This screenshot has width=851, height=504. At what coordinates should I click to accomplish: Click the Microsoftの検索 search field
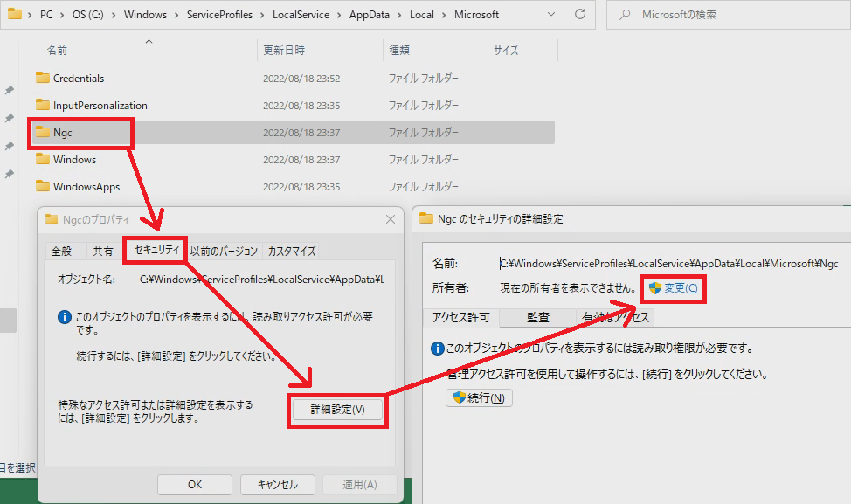point(729,14)
